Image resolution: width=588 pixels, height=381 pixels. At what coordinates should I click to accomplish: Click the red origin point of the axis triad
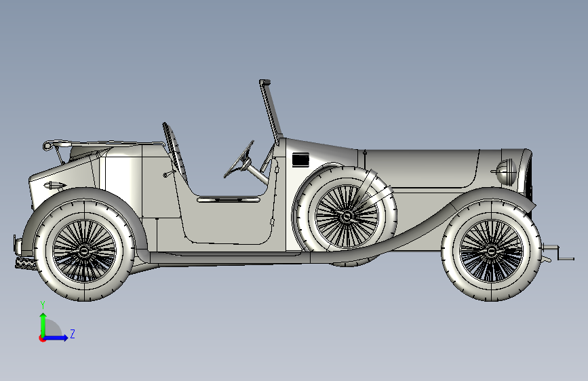pyautogui.click(x=42, y=338)
